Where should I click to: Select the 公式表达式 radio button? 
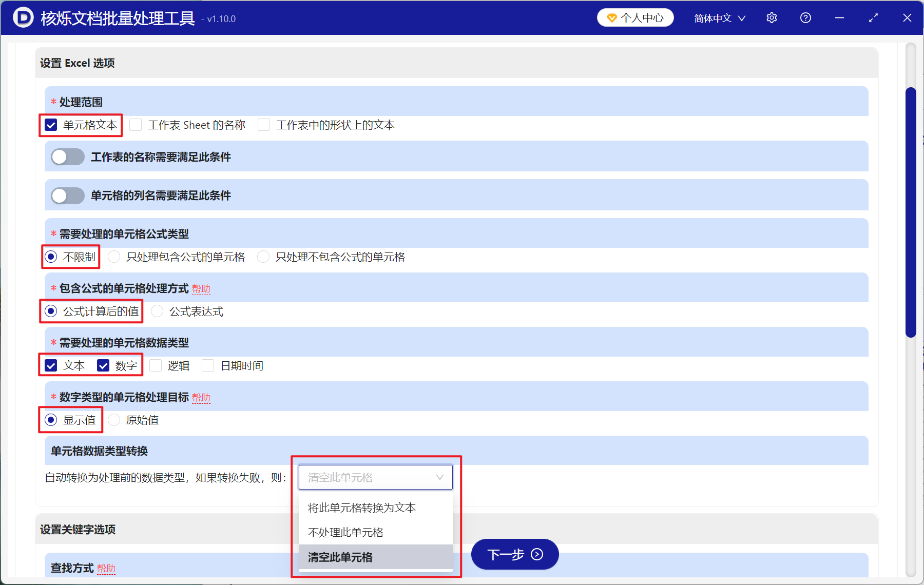(157, 311)
